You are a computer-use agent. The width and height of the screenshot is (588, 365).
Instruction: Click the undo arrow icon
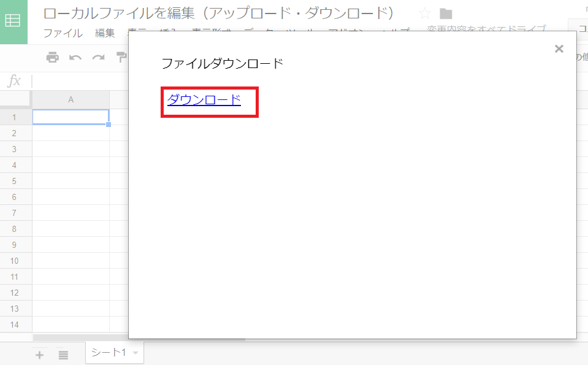click(x=75, y=58)
